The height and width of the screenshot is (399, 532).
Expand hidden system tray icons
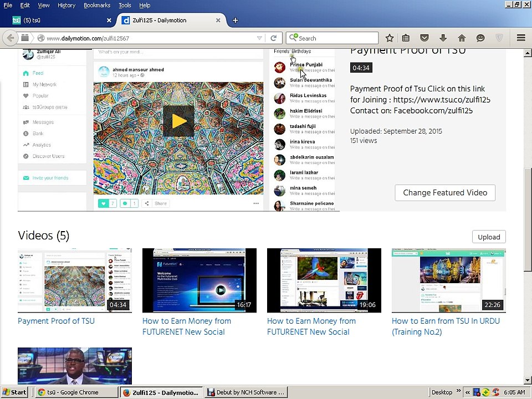[x=468, y=392]
